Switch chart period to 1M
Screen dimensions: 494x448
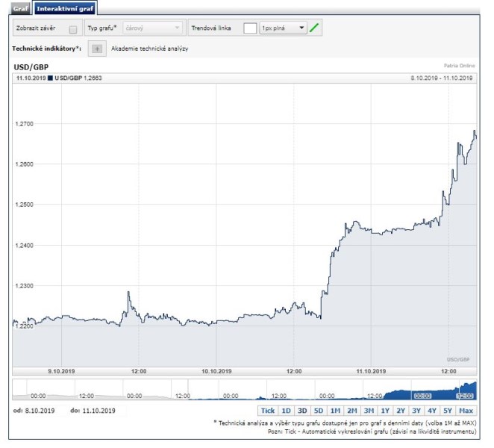click(x=335, y=411)
